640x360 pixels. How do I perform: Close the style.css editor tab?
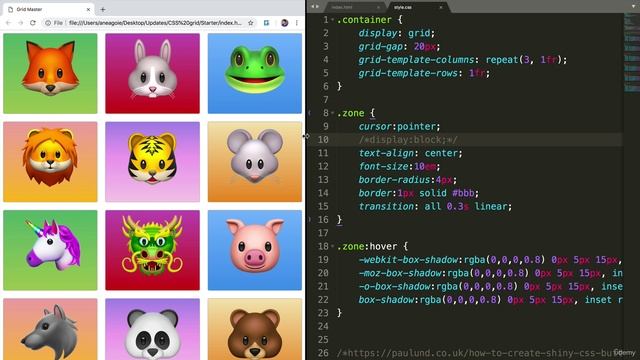click(441, 7)
